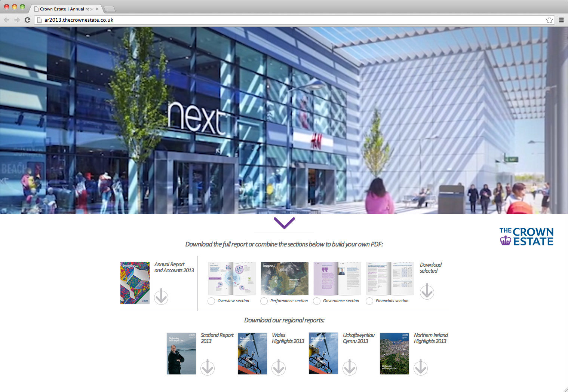Open the Scotland Report cover thumbnail
The image size is (568, 392).
coord(181,354)
